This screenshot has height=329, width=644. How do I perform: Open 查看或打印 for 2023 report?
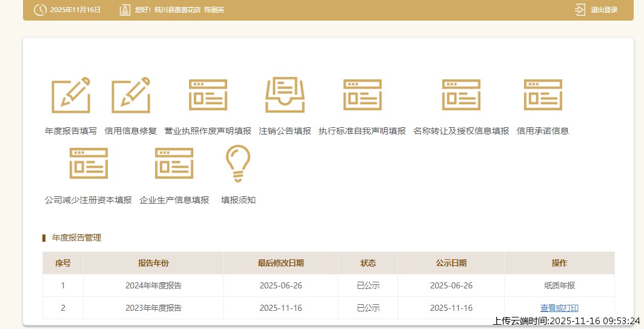(x=559, y=308)
